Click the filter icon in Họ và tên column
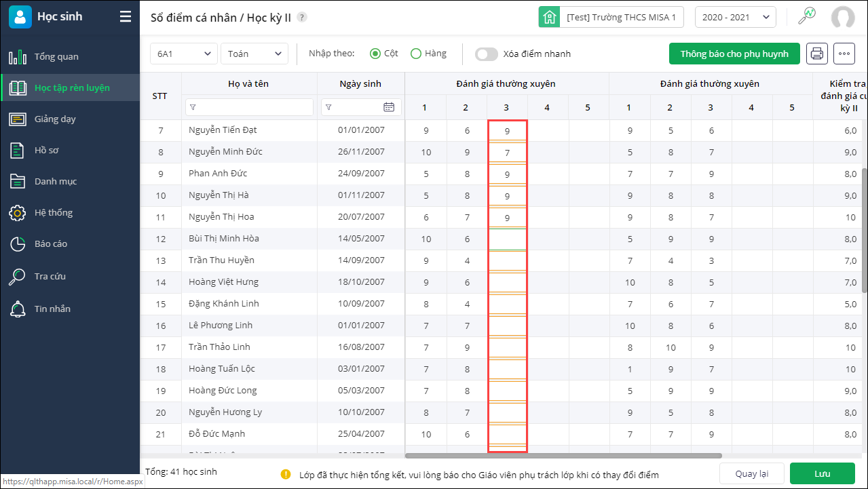 click(x=193, y=107)
